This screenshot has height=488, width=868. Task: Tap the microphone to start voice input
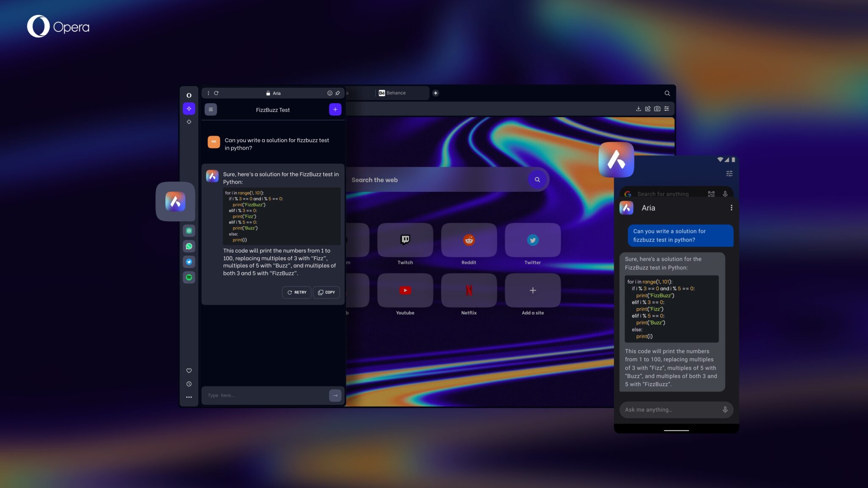[726, 410]
